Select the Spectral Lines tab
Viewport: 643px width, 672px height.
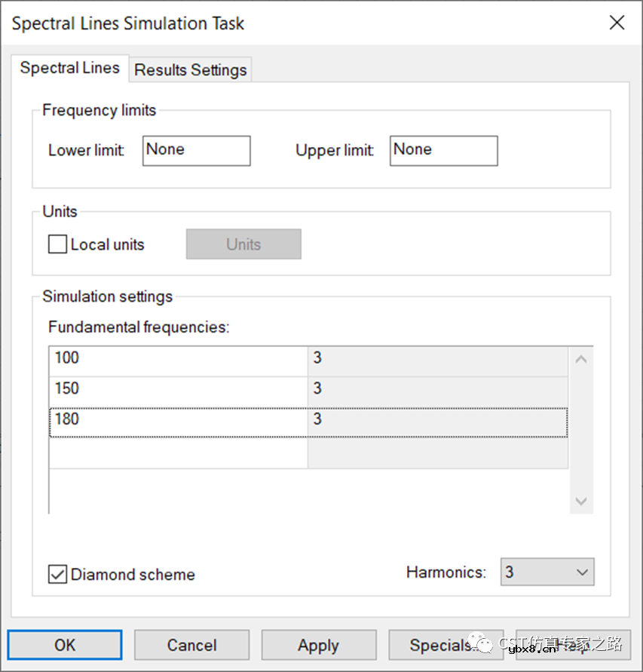(69, 68)
